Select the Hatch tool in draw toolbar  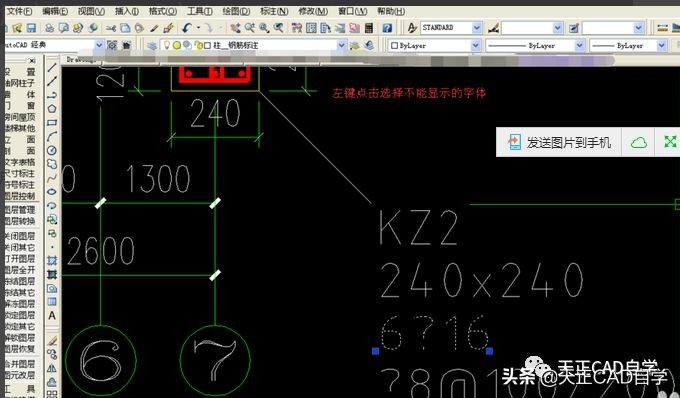[52, 260]
